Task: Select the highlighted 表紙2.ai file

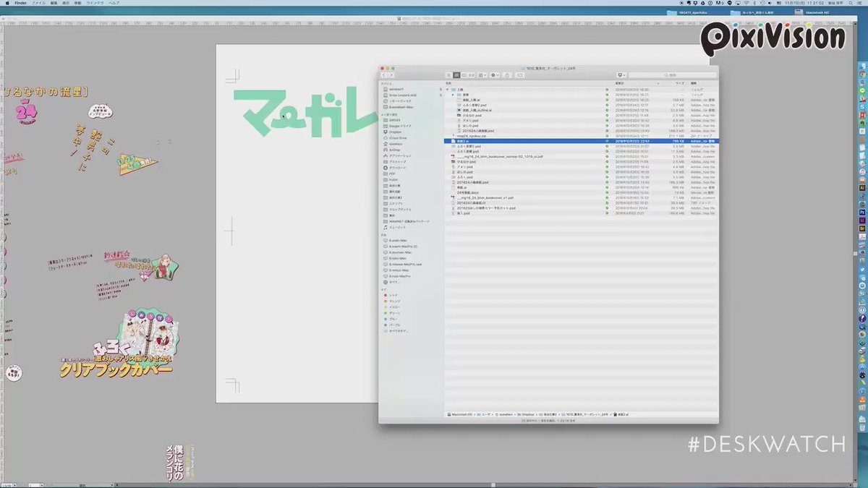Action: pos(580,141)
